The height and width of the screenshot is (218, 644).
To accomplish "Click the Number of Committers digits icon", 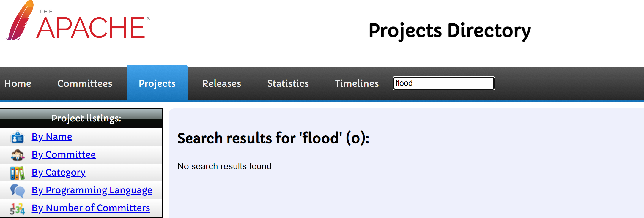I will click(x=17, y=208).
